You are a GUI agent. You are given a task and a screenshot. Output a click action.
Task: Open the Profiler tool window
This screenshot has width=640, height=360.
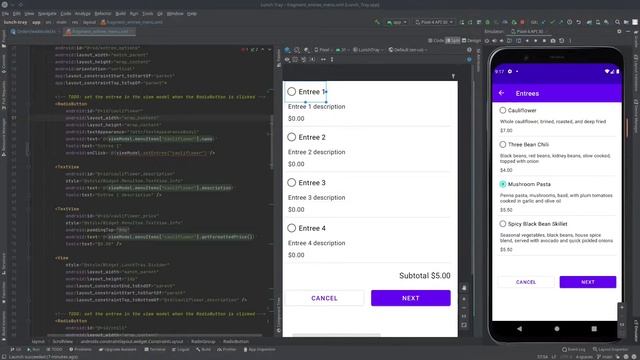(227, 349)
